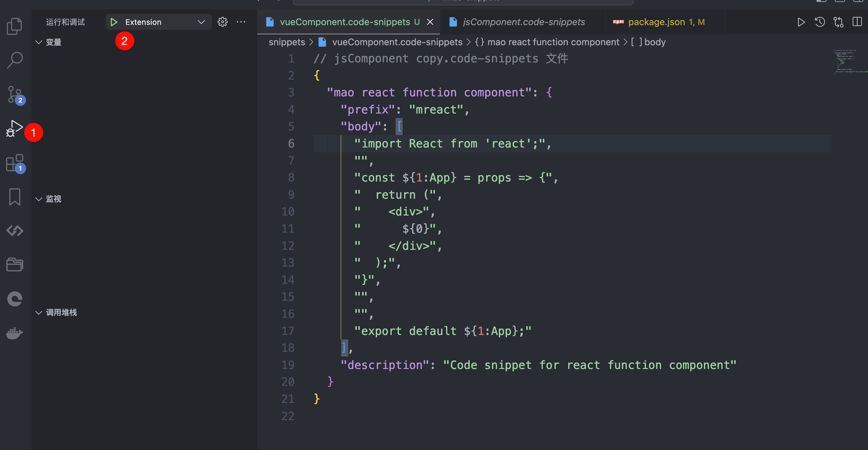Open the Run and Debug view
Image resolution: width=868 pixels, height=450 pixels.
(14, 128)
